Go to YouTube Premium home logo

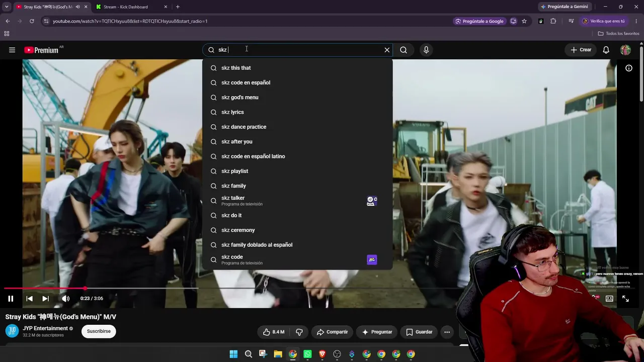[41, 50]
